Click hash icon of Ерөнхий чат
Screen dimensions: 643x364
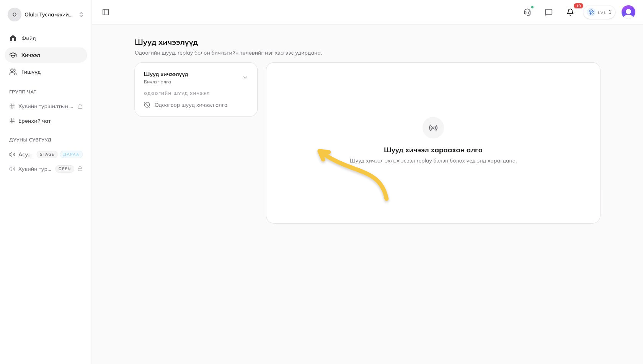12,121
